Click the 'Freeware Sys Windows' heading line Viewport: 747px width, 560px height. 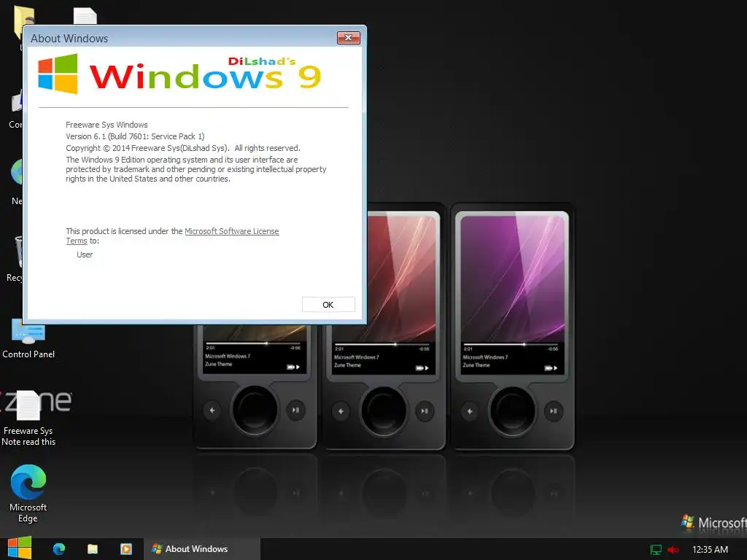[x=107, y=125]
